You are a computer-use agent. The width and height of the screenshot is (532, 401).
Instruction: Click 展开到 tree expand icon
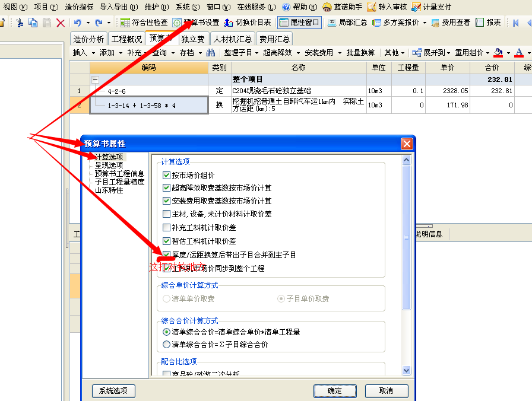pyautogui.click(x=417, y=53)
